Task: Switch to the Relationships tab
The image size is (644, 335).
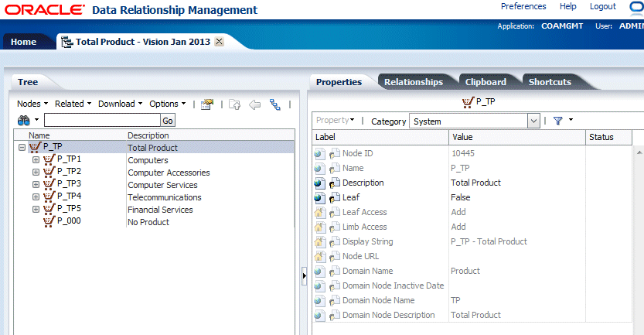Action: pos(414,82)
